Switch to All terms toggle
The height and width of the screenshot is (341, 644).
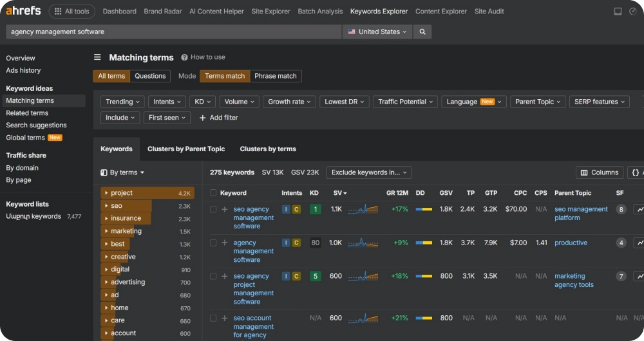(111, 76)
